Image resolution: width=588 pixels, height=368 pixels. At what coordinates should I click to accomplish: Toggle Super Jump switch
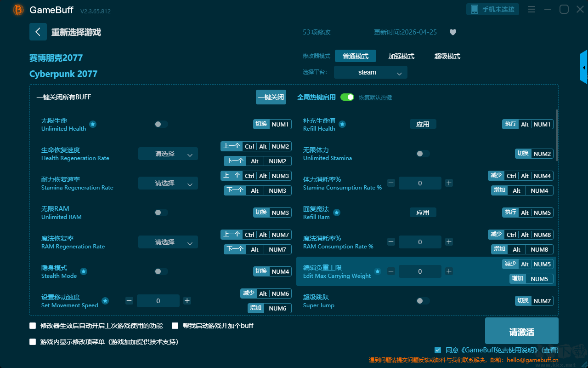tap(423, 301)
